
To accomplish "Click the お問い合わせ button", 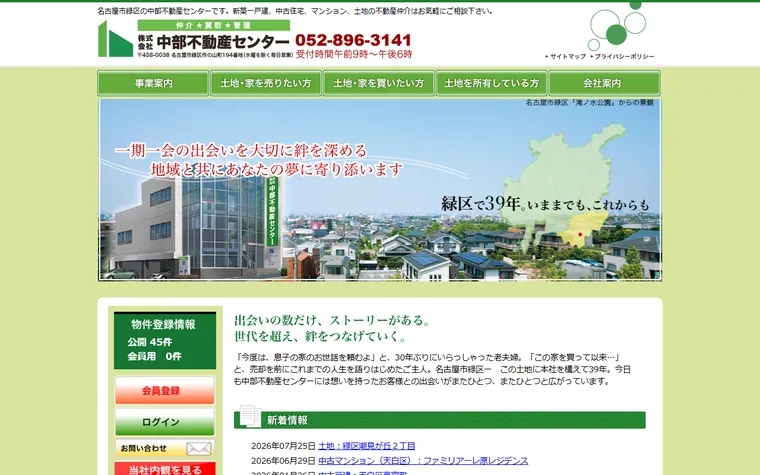I will tap(165, 449).
